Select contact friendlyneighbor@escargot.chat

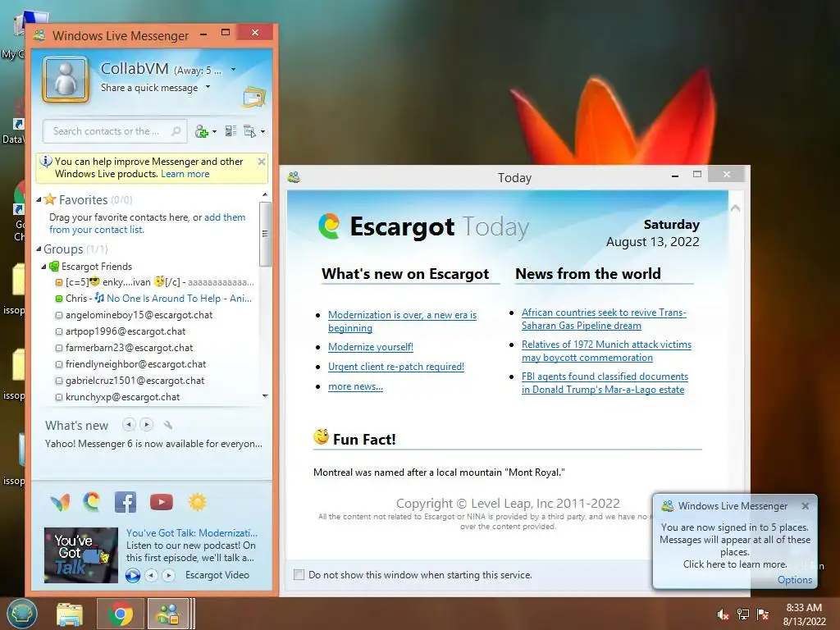[130, 364]
